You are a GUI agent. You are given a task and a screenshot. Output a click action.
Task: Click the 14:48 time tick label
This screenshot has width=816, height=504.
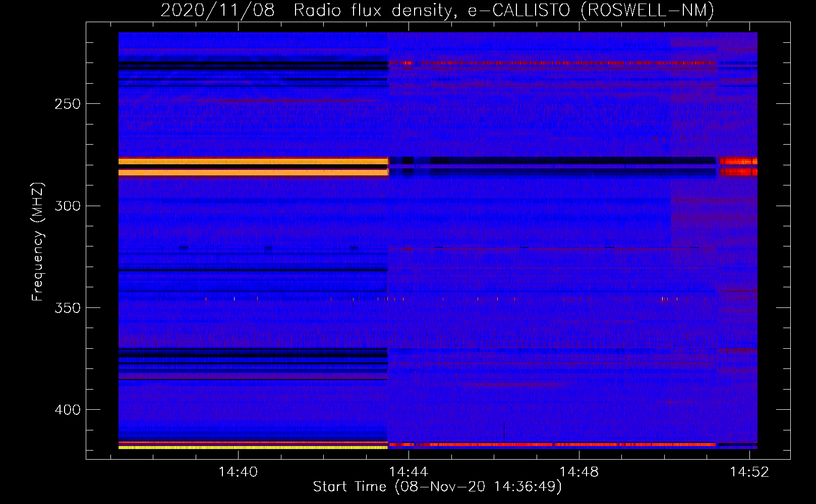pos(579,472)
